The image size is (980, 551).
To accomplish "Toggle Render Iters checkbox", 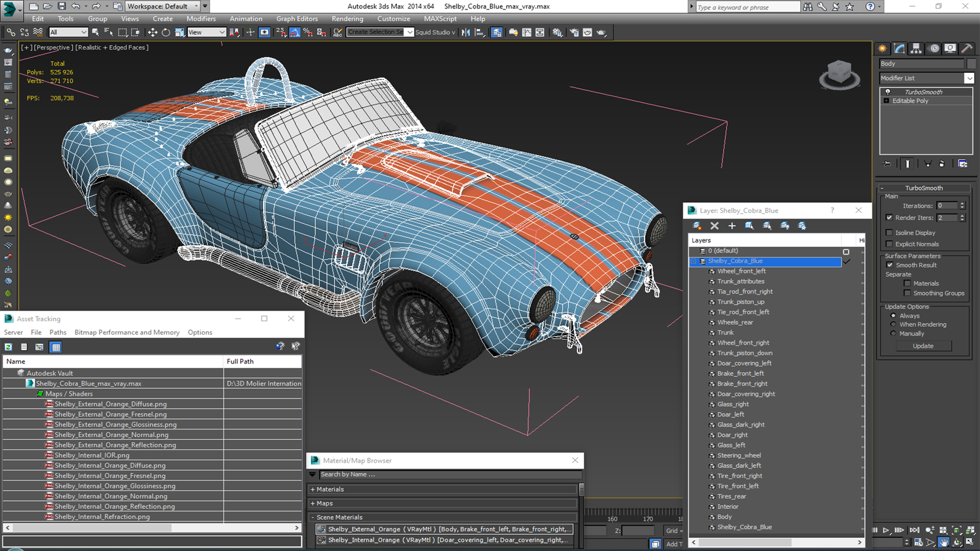I will click(x=889, y=217).
